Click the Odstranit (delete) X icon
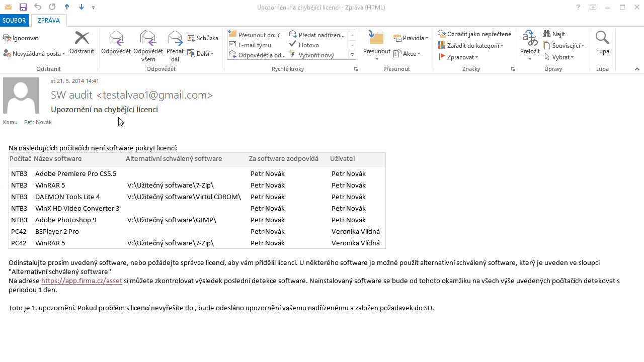This screenshot has width=644, height=362. [82, 39]
